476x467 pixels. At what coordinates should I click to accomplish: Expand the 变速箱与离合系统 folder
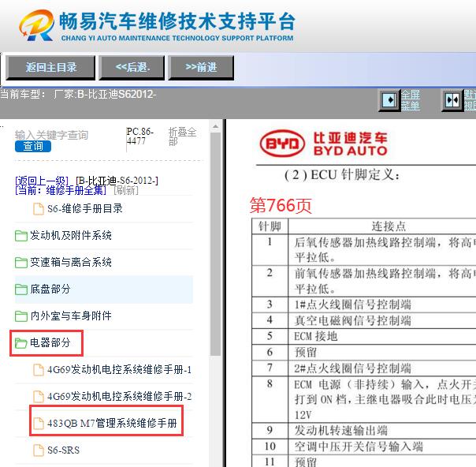tap(71, 262)
